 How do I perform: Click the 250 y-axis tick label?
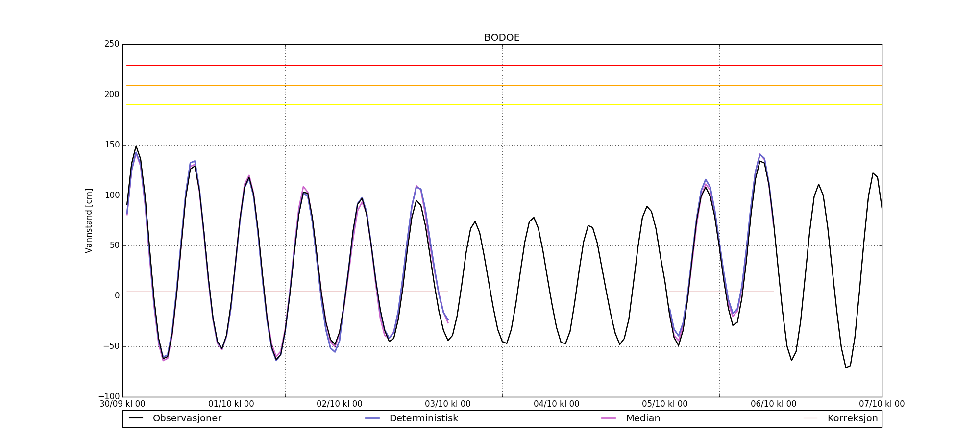(112, 44)
